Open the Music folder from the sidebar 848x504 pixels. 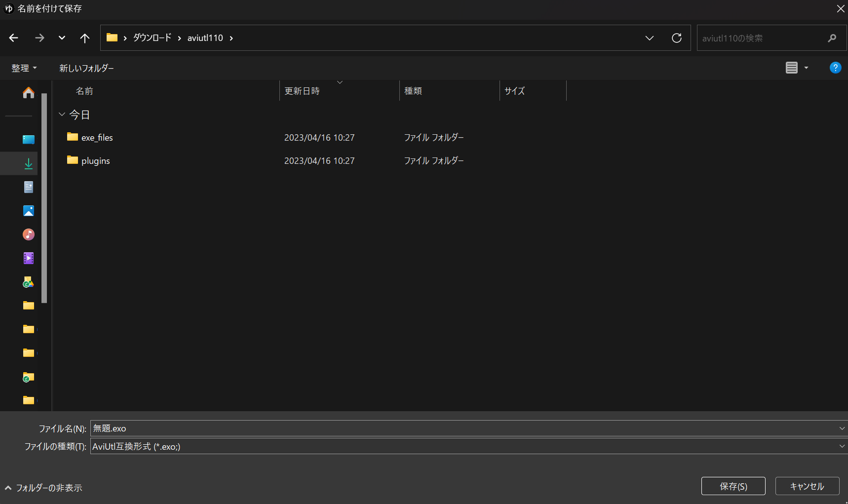tap(28, 234)
